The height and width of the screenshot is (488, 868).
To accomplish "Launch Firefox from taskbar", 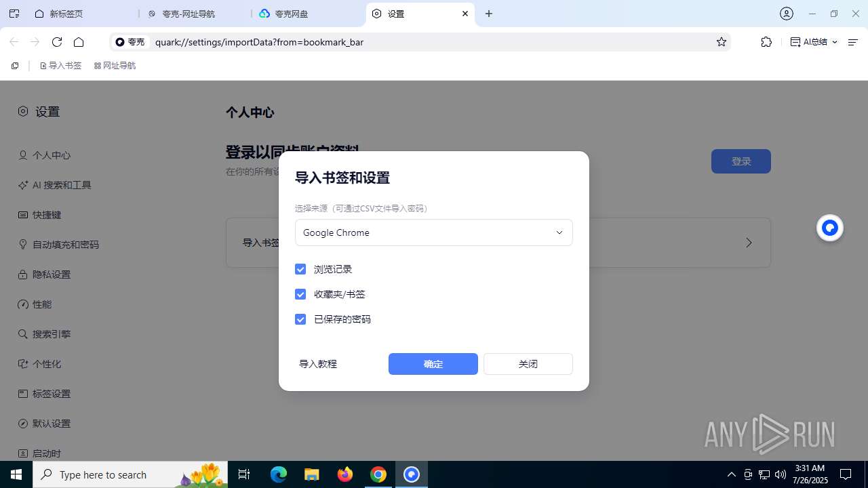I will (345, 474).
